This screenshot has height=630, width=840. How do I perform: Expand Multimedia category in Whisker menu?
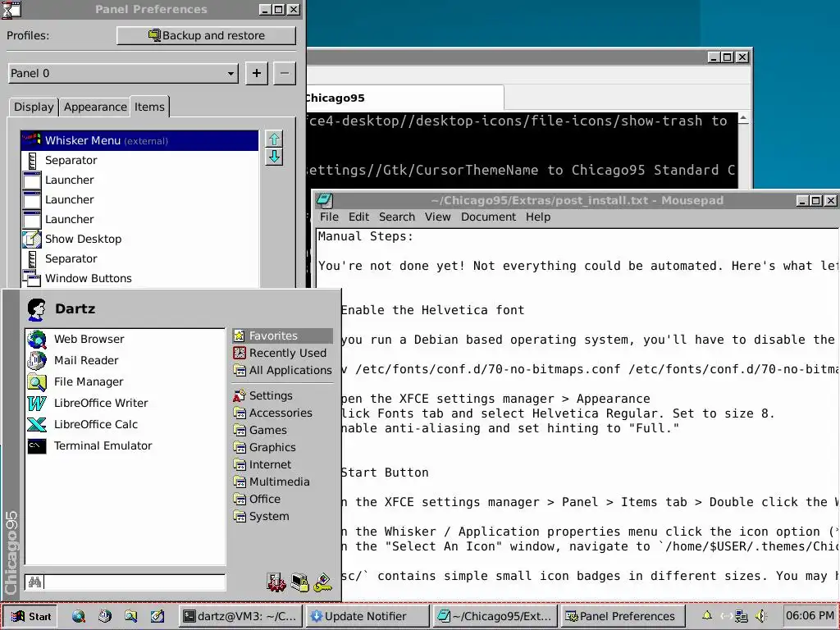282,482
